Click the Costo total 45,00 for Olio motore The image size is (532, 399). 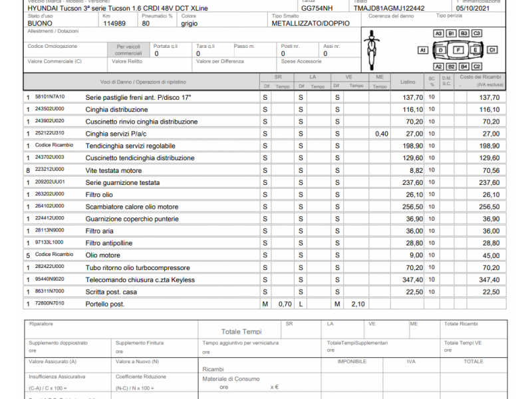(x=491, y=255)
